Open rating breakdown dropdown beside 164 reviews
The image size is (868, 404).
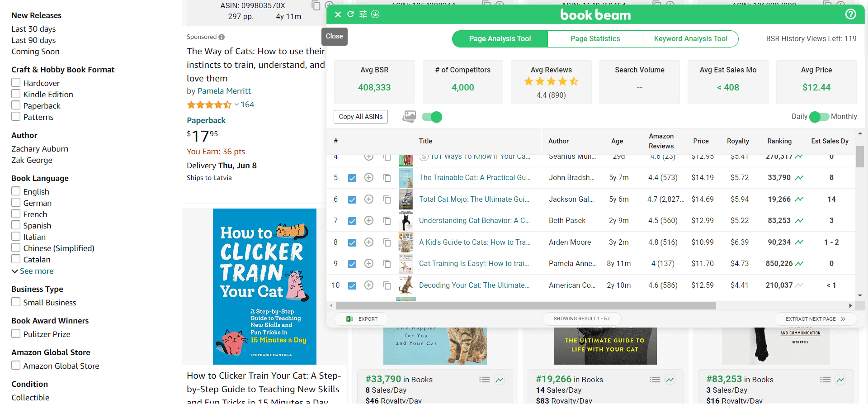point(236,105)
